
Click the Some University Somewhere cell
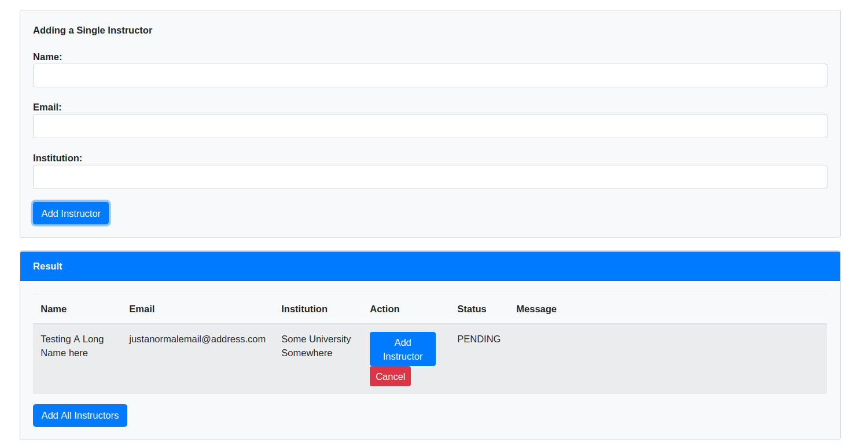[316, 346]
